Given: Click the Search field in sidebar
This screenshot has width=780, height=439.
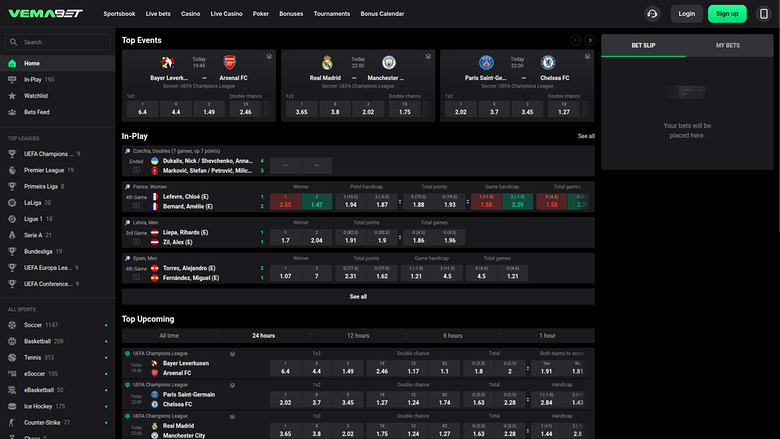Looking at the screenshot, I should (x=57, y=42).
